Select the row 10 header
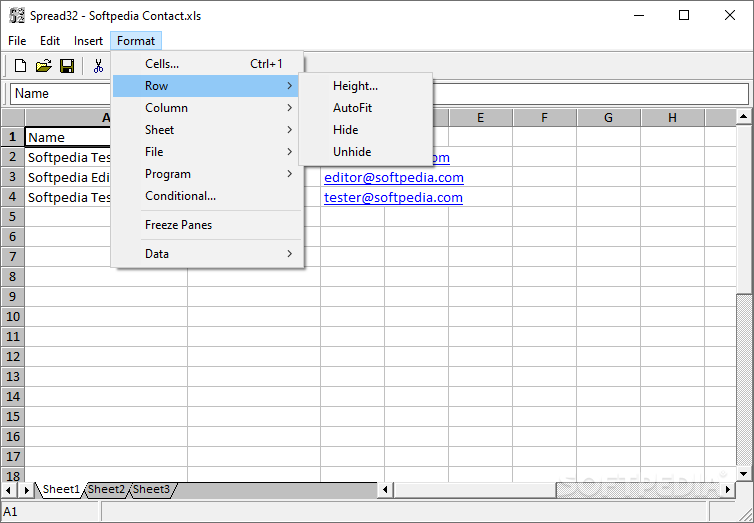This screenshot has width=754, height=523. tap(13, 317)
